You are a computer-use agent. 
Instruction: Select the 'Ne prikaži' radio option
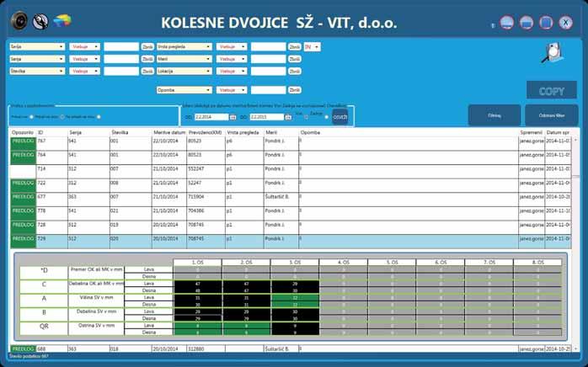[x=99, y=117]
